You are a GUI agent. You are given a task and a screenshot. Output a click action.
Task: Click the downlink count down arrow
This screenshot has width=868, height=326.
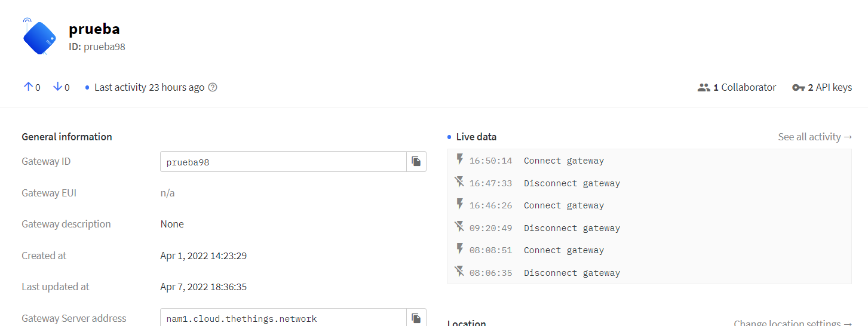coord(57,87)
